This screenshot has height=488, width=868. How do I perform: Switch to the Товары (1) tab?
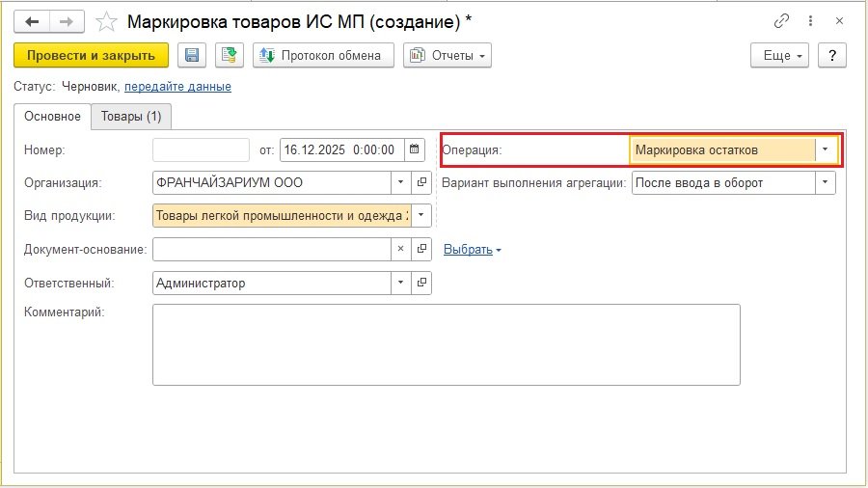pyautogui.click(x=130, y=117)
